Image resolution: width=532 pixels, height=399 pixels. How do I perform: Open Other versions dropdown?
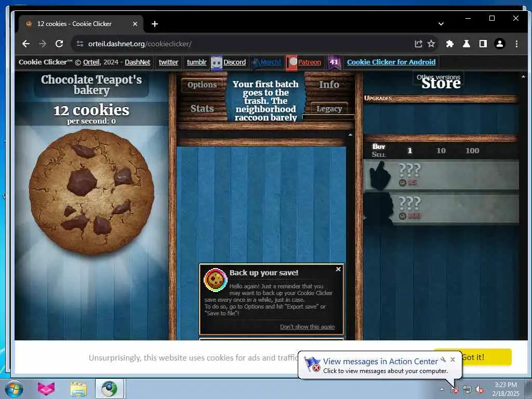[x=438, y=77]
